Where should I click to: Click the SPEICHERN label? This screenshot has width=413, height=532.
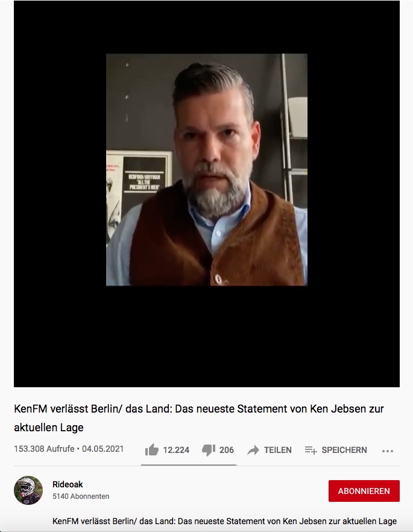pos(344,450)
